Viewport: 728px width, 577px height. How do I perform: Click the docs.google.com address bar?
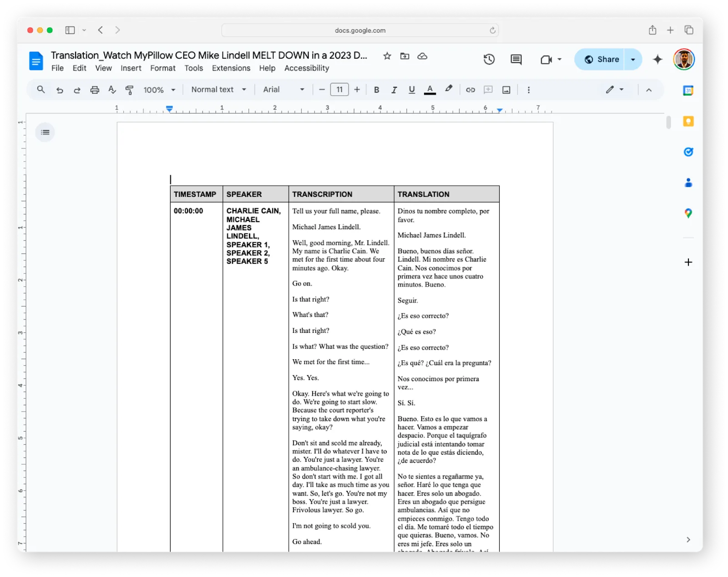360,30
